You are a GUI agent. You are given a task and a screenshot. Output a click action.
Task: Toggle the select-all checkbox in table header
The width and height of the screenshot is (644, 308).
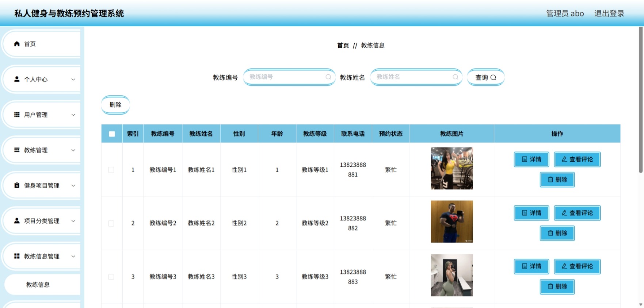(112, 134)
